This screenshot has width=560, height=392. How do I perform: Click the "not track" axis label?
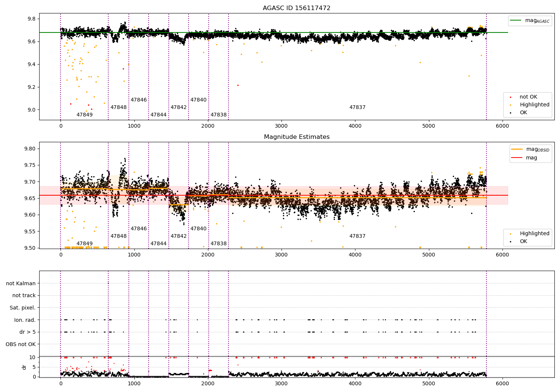tap(24, 296)
